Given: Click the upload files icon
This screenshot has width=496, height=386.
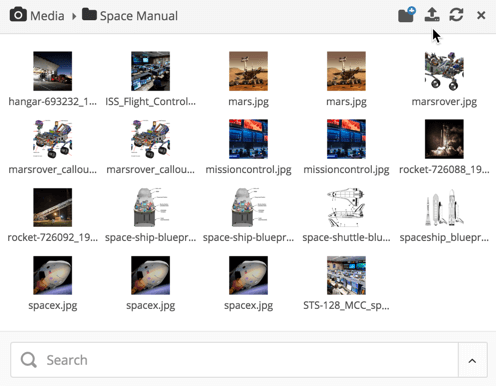Looking at the screenshot, I should coord(432,15).
